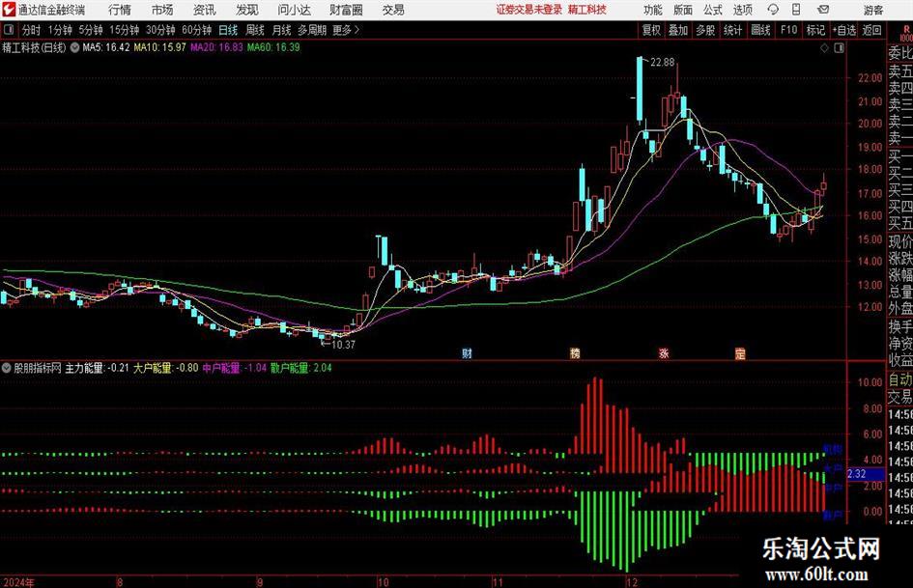Image resolution: width=913 pixels, height=588 pixels.
Task: Click the 大户能量 -0.80 label
Action: click(166, 368)
